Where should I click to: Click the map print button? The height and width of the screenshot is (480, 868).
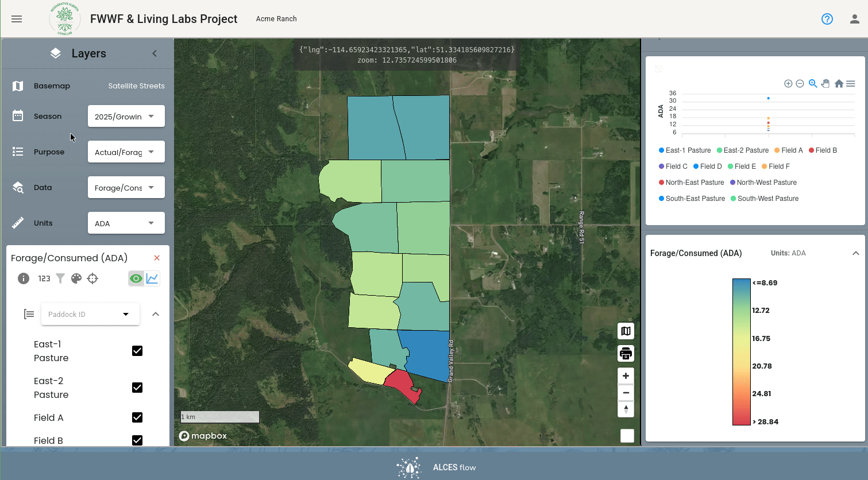click(x=626, y=353)
